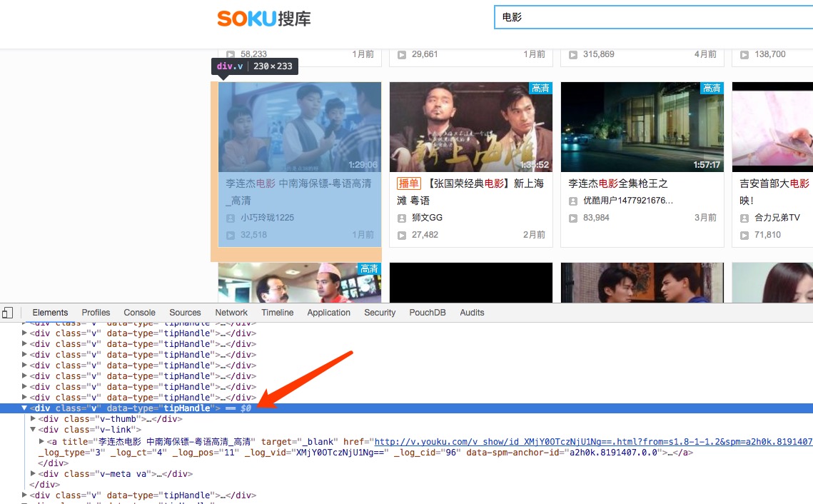
Task: Click the play-count icon beside 138,700
Action: tap(744, 54)
